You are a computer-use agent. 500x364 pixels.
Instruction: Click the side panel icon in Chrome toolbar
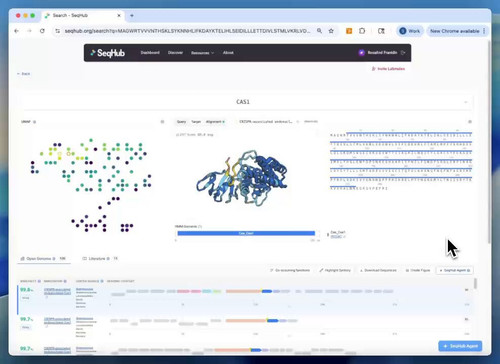[381, 31]
